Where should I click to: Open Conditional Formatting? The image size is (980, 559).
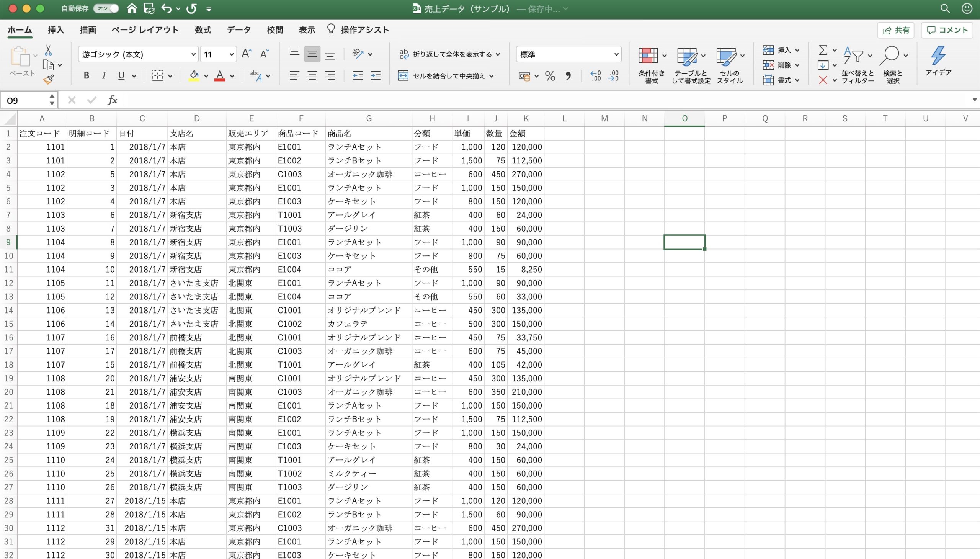[652, 65]
